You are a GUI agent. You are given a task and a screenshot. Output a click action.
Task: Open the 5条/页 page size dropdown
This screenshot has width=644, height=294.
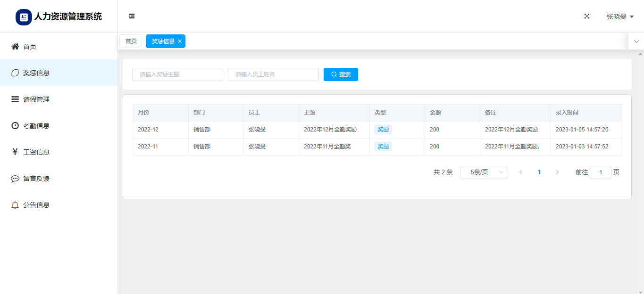[483, 172]
